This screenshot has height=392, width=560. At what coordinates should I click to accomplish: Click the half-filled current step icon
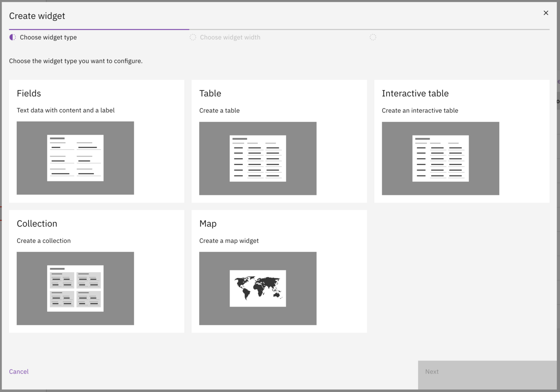coord(13,37)
